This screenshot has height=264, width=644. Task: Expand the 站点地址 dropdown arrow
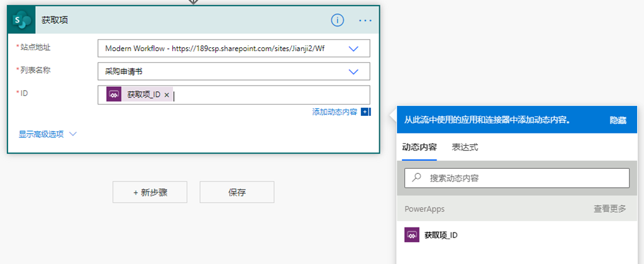tap(353, 49)
